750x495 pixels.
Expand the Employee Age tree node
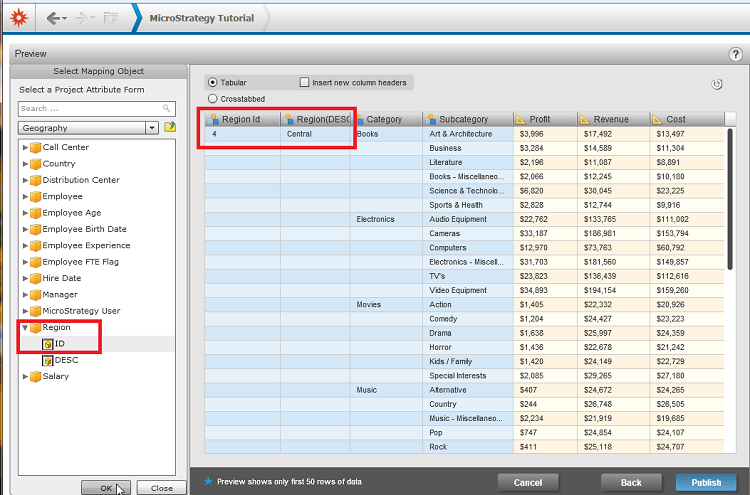[x=25, y=213]
